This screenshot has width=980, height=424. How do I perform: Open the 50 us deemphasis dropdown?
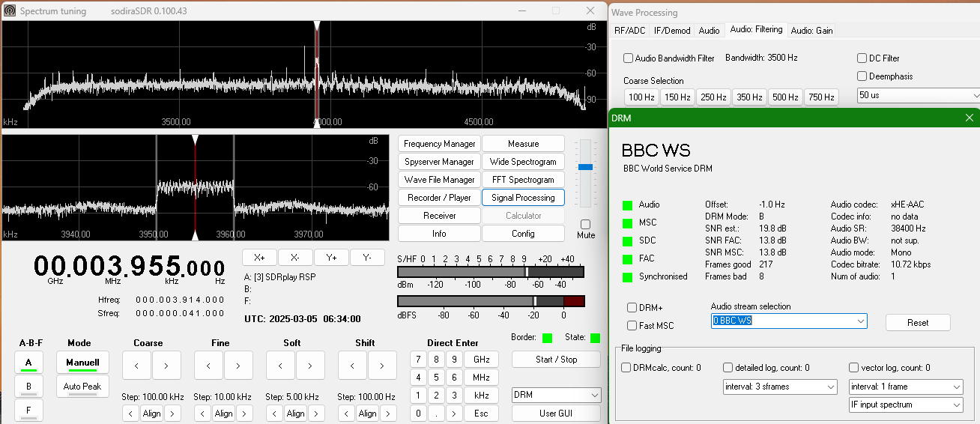click(919, 95)
